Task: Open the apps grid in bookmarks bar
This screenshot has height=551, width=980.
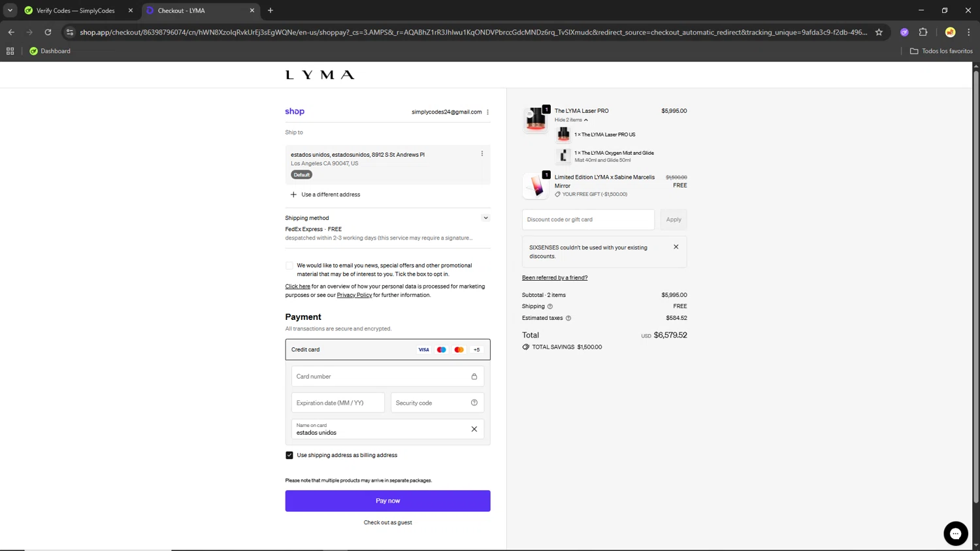Action: pyautogui.click(x=10, y=51)
